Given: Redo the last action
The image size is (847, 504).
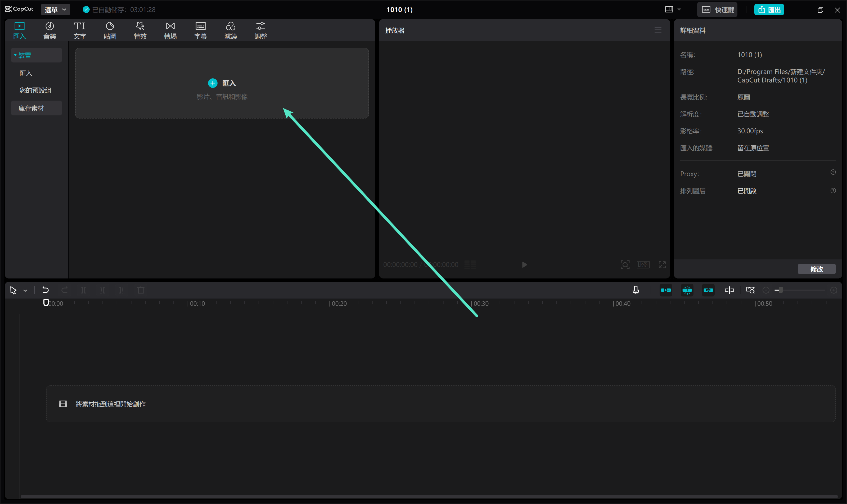Looking at the screenshot, I should 65,290.
